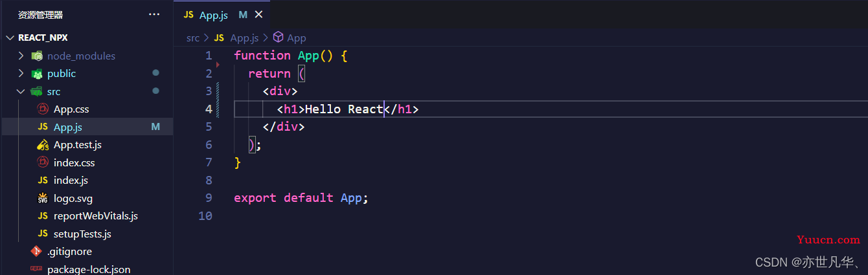Click the JS icon in App.js tab
868x275 pixels.
(x=188, y=14)
